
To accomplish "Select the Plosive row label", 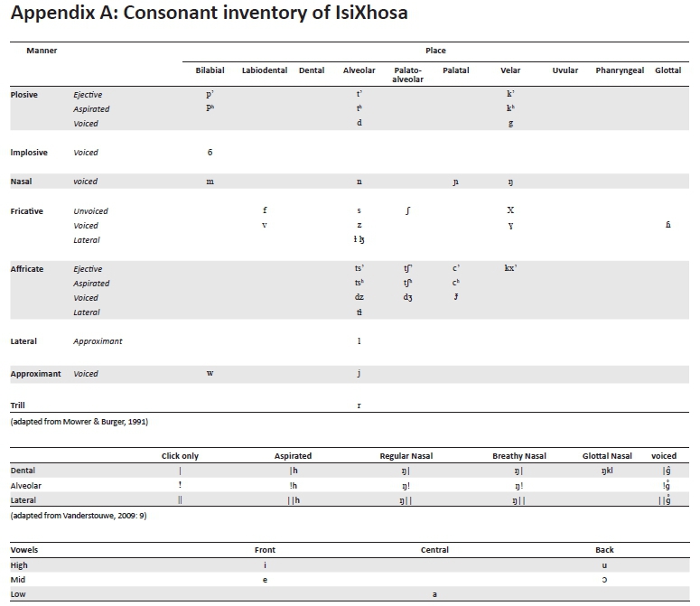I will pos(24,95).
